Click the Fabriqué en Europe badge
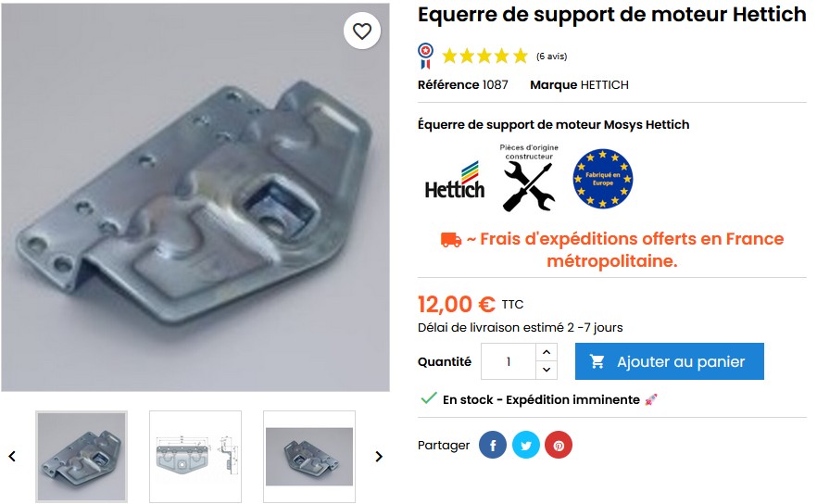817x504 pixels. 603,179
